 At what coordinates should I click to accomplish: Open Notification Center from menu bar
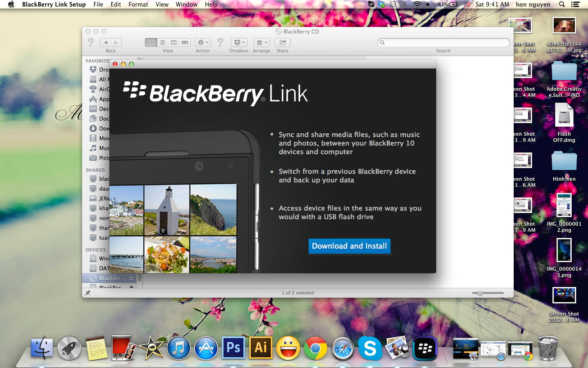point(575,4)
